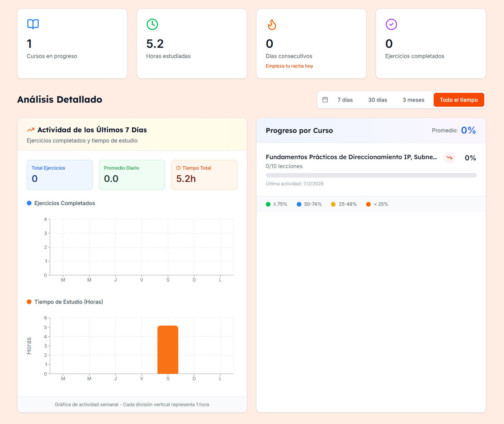Toggle the Ejercicios Completados legend marker
504x424 pixels.
tap(29, 203)
